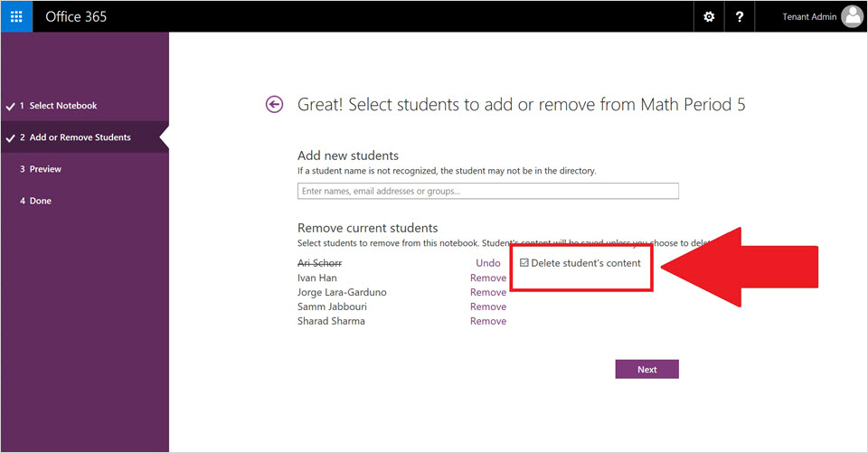Remove Jorge Lara-Garduno from the notebook

coord(488,292)
